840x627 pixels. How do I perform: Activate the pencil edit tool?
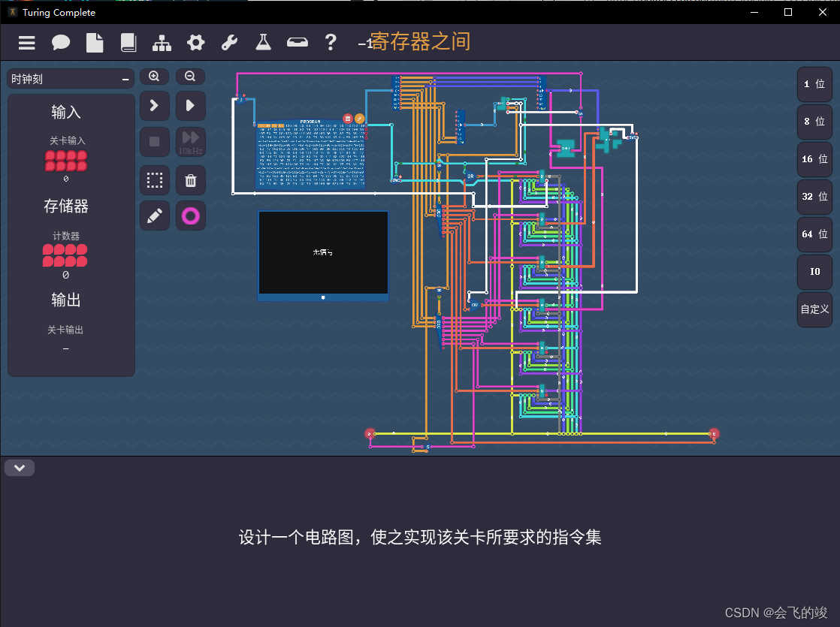point(154,216)
